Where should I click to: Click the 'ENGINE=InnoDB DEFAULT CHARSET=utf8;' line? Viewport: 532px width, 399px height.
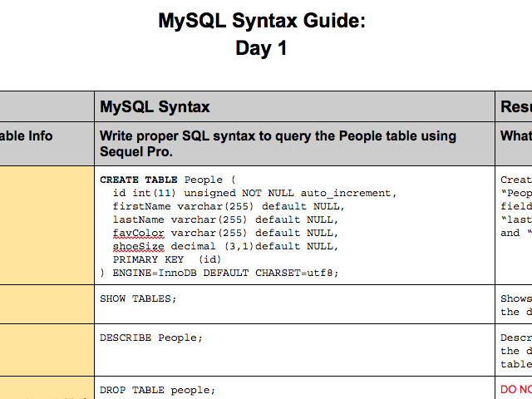point(219,273)
